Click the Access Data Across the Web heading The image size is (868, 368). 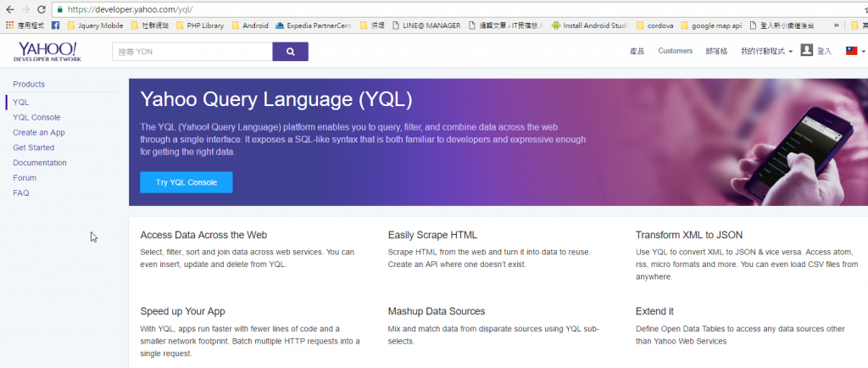coord(203,235)
